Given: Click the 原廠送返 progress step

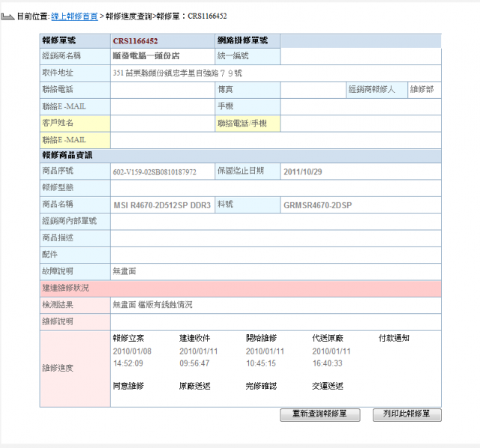Looking at the screenshot, I should (195, 386).
